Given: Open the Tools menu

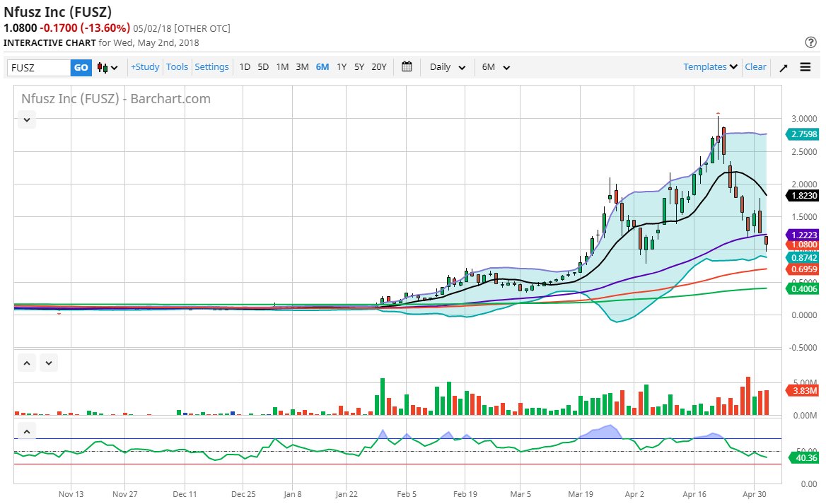Looking at the screenshot, I should [x=177, y=67].
